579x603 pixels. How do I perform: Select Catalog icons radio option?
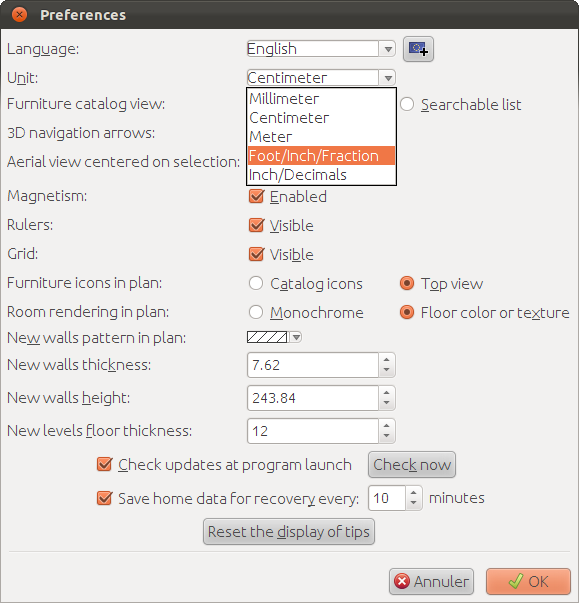coord(256,283)
